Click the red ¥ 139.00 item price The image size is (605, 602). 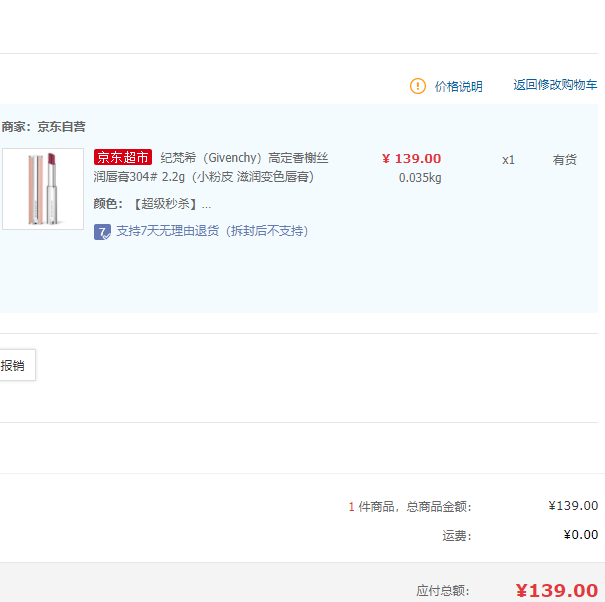point(411,158)
